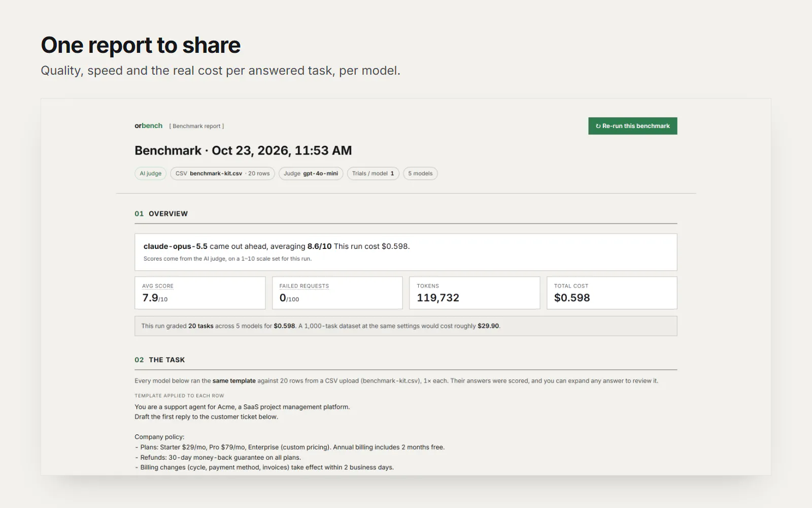Image resolution: width=812 pixels, height=508 pixels.
Task: Click the 0/100 failed requests value
Action: click(x=289, y=298)
